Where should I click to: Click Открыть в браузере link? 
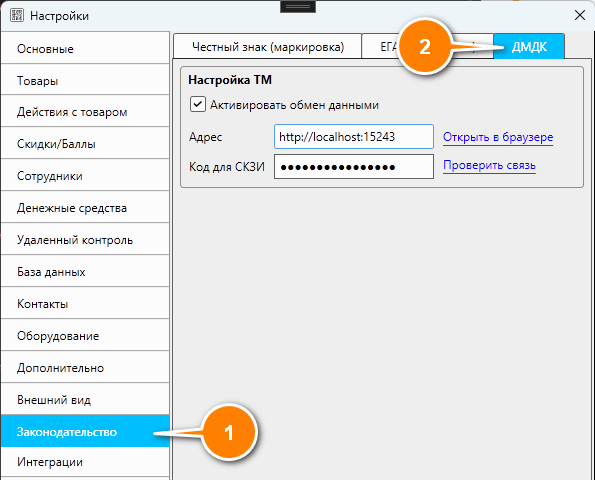[498, 137]
